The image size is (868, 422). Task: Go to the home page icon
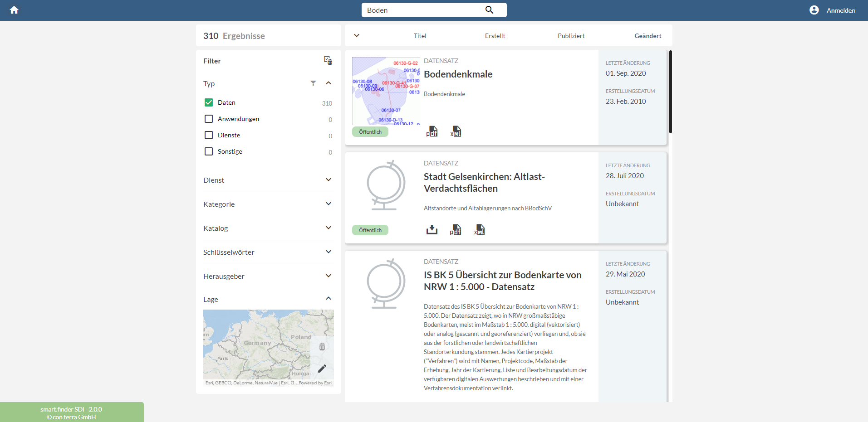pos(14,10)
